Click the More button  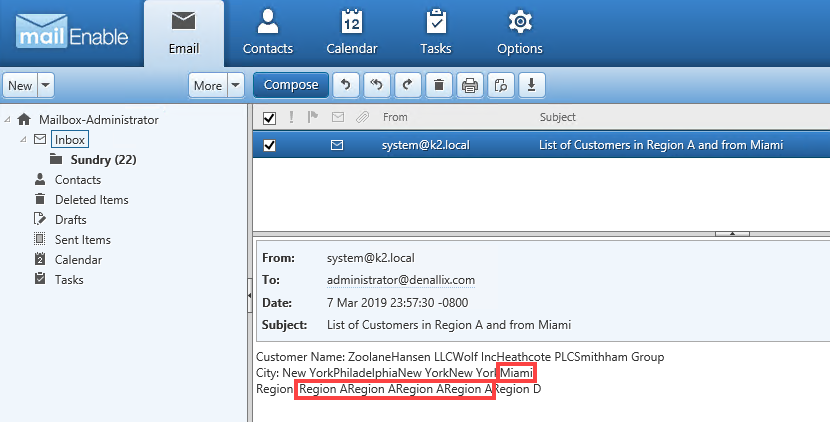click(208, 85)
